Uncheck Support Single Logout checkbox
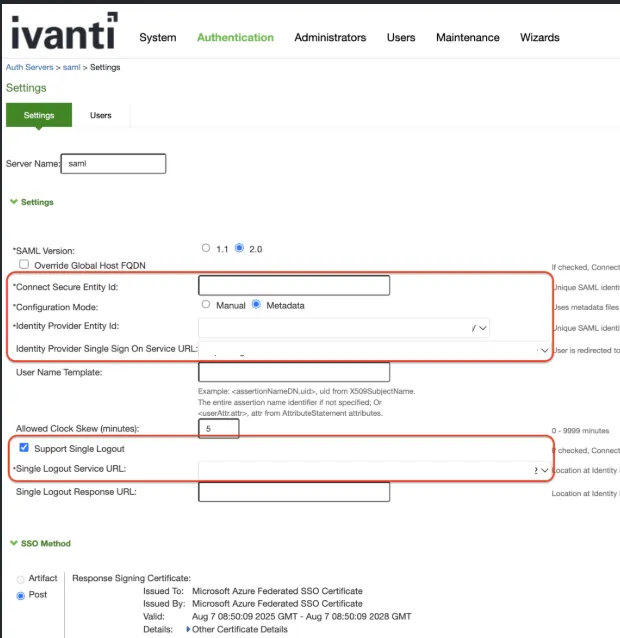The image size is (620, 638). pyautogui.click(x=24, y=448)
